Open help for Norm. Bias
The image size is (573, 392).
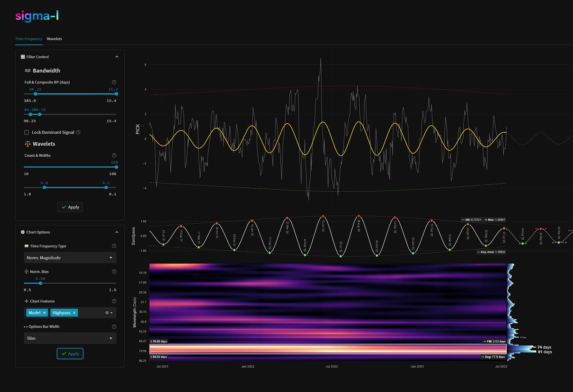(114, 272)
